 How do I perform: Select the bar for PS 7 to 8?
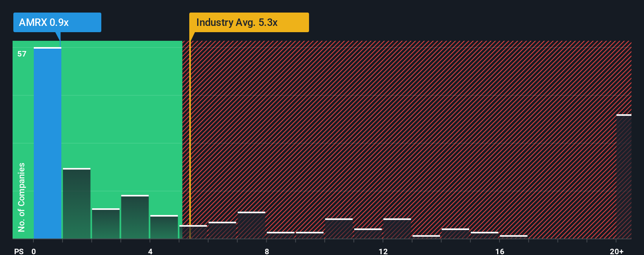252,225
